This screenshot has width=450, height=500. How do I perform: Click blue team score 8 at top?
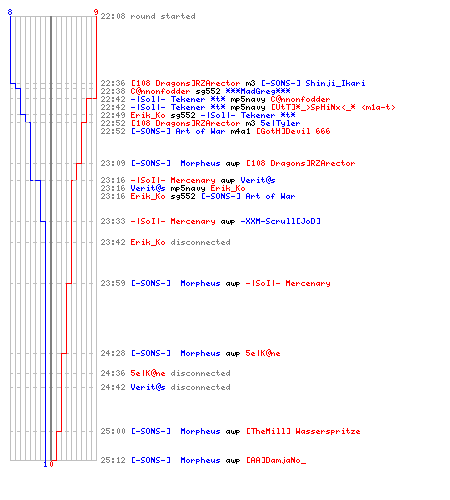pos(10,12)
